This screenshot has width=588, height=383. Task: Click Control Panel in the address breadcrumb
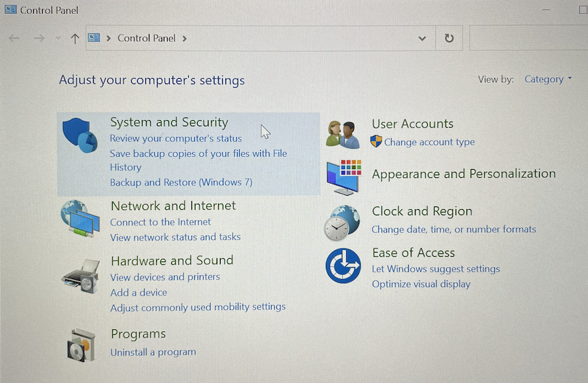(x=146, y=38)
